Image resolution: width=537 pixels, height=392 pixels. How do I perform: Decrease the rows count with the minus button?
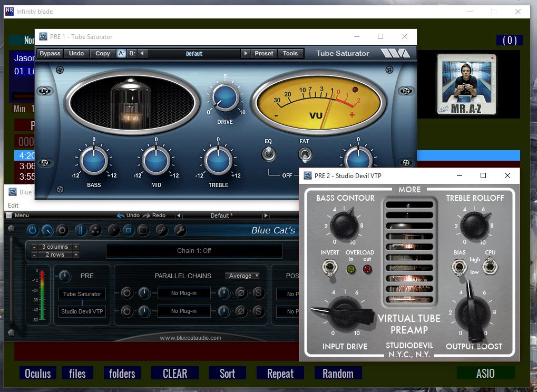click(x=34, y=254)
